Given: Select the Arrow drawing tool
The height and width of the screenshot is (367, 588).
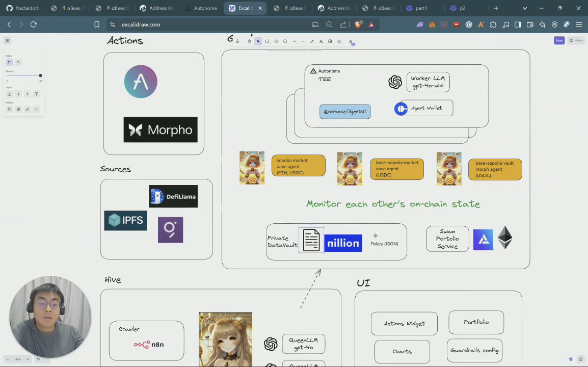Looking at the screenshot, I should [x=294, y=41].
